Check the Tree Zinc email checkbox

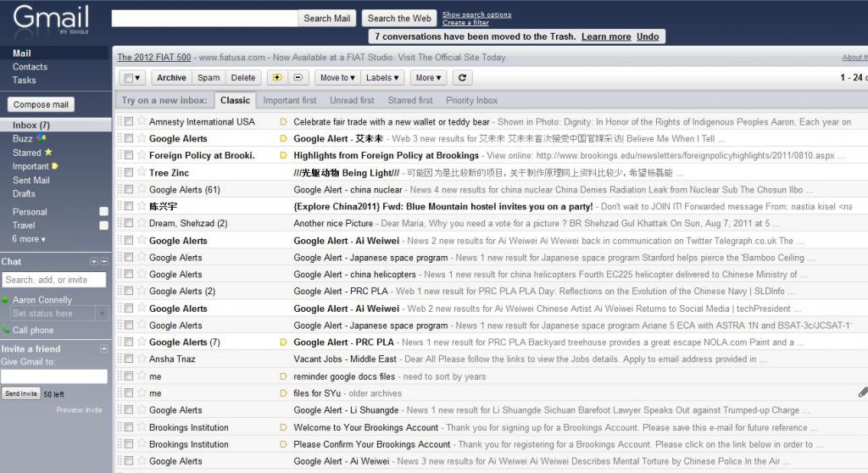(x=129, y=172)
